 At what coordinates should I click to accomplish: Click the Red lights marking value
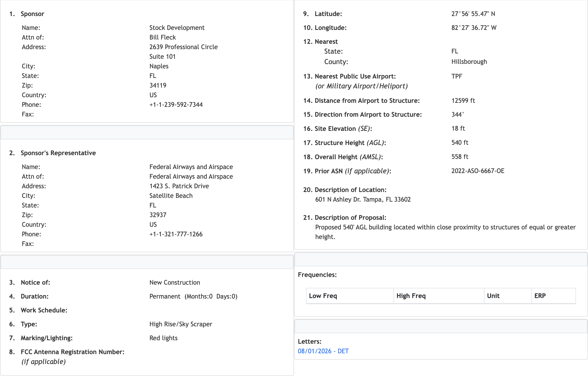coord(163,338)
